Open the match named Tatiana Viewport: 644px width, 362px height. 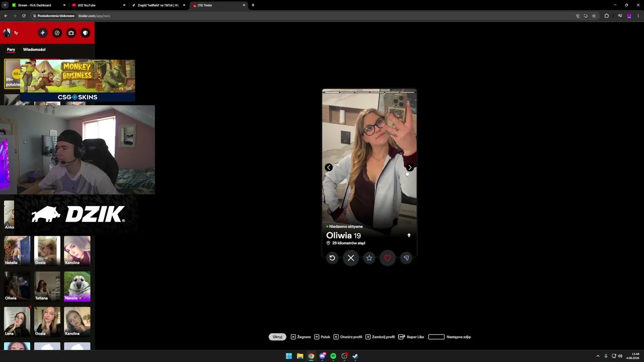47,287
